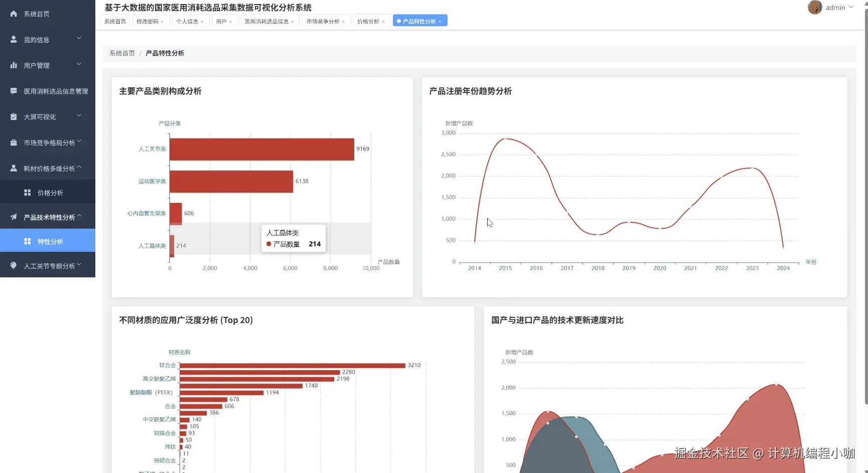The image size is (868, 473).
Task: Click the person icon beside 我的信息
Action: tap(14, 39)
